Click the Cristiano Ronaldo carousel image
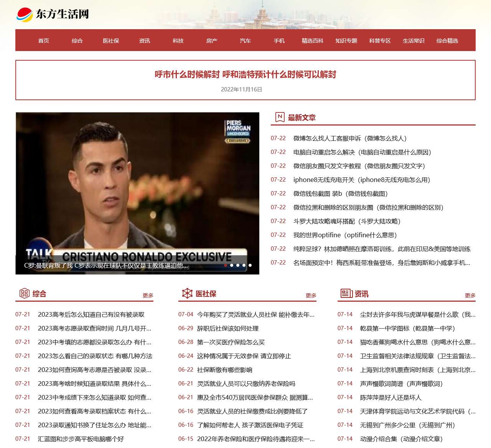This screenshot has height=448, width=491. click(x=137, y=184)
